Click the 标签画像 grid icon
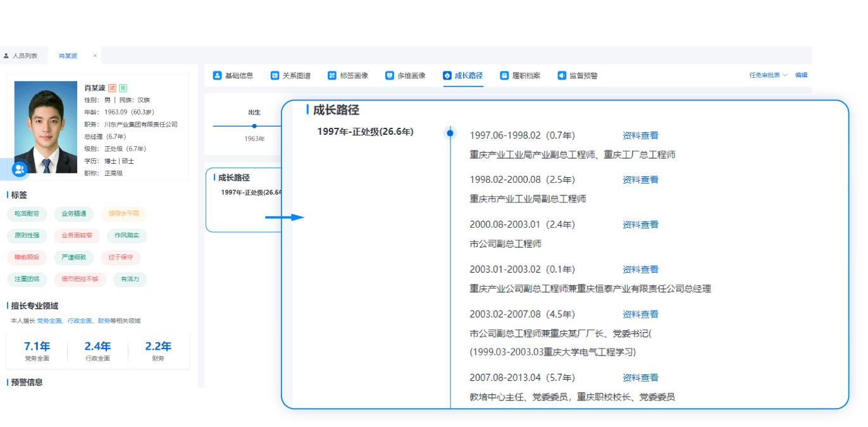Screen dimensions: 868x427 (332, 75)
